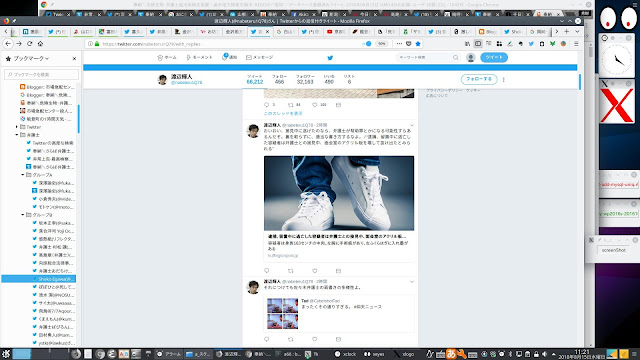Click このスレッドを表示 link
Screen dimensions: 640x360
283,113
